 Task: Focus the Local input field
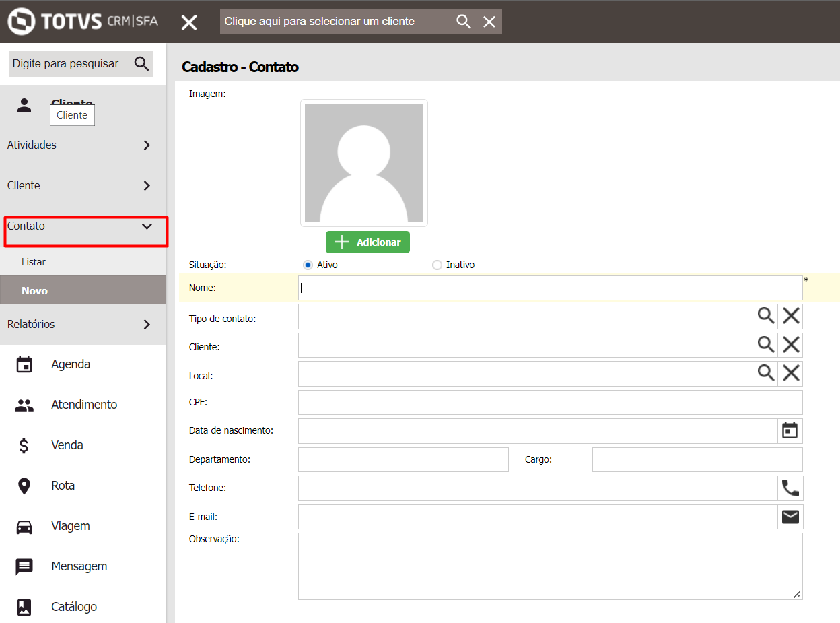coord(525,374)
